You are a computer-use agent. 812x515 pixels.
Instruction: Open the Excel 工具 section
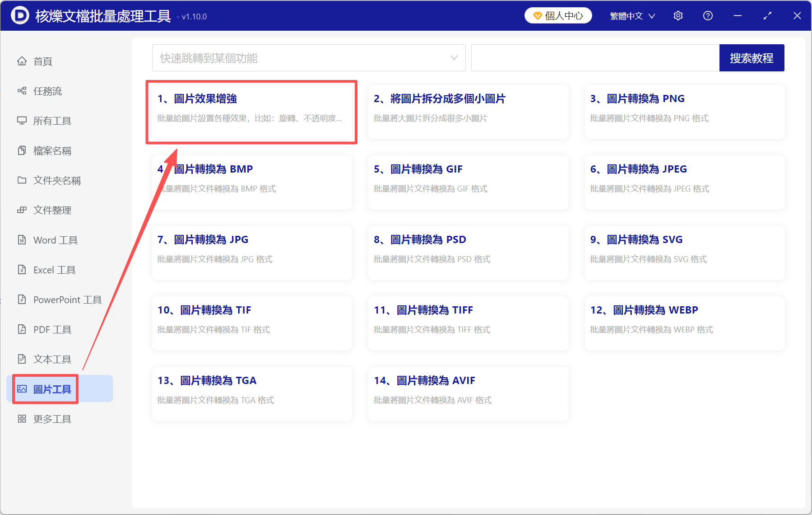[53, 270]
